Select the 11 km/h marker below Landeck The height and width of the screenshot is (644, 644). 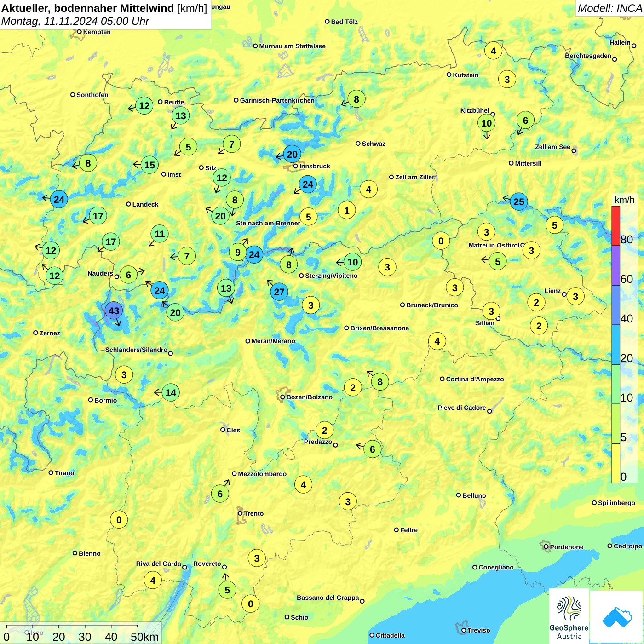pos(160,234)
